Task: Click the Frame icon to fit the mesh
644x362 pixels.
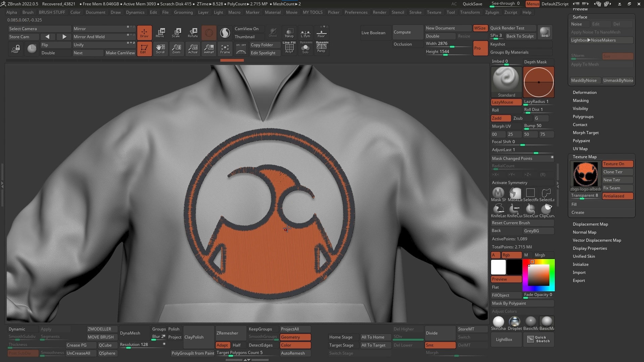Action: coord(225,49)
